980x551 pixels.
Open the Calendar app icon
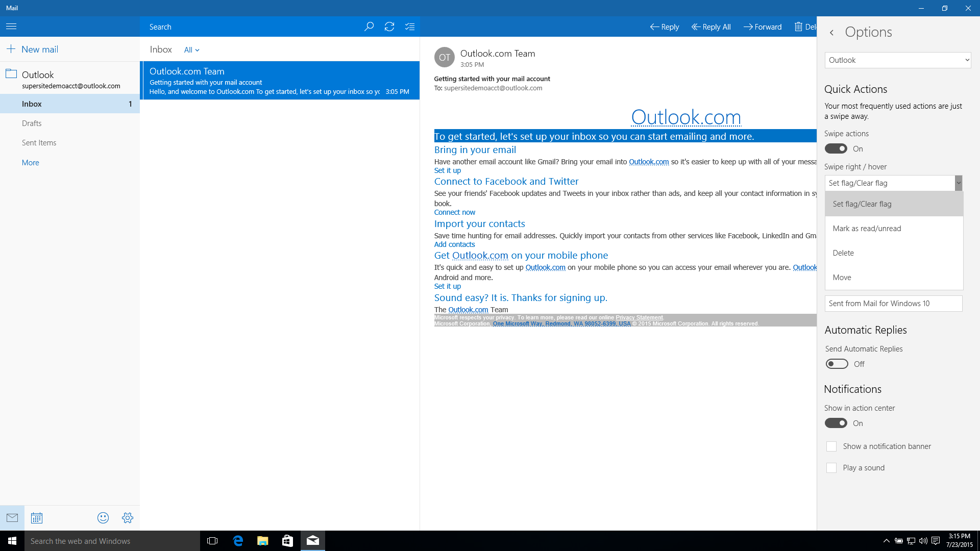[37, 518]
